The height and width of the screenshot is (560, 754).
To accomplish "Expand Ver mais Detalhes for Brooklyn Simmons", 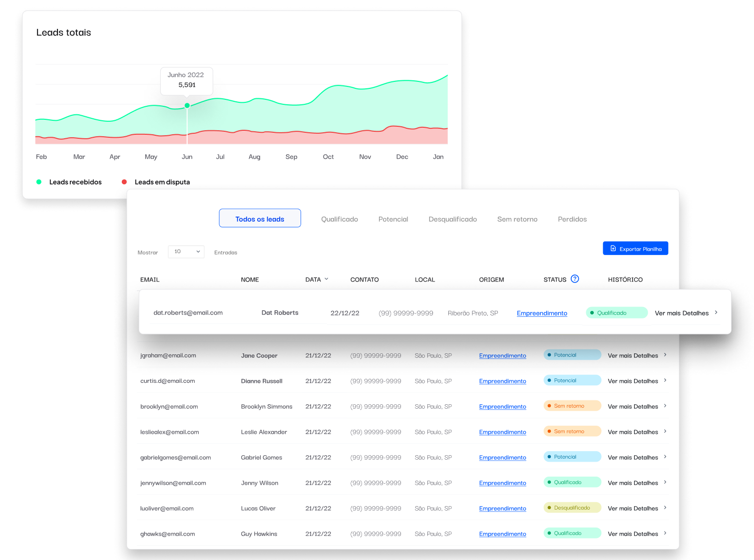I will (x=633, y=407).
